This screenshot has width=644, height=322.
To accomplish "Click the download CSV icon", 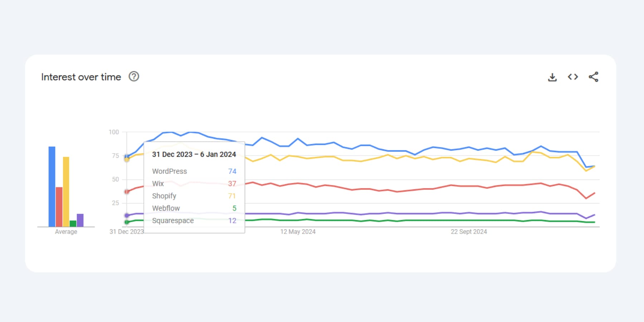I will pyautogui.click(x=552, y=77).
